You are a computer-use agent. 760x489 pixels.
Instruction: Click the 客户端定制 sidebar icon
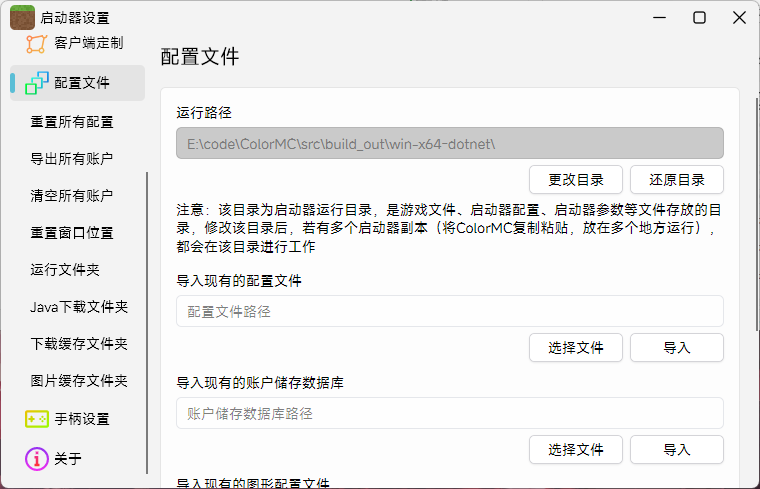36,44
